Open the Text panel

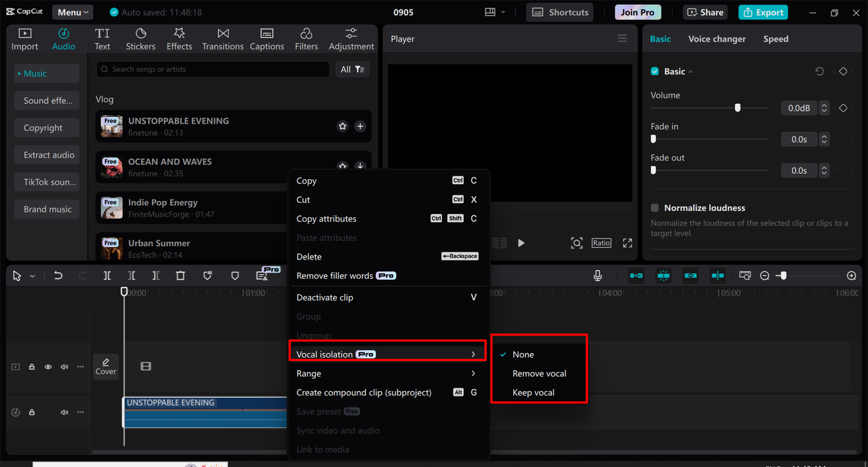point(102,39)
